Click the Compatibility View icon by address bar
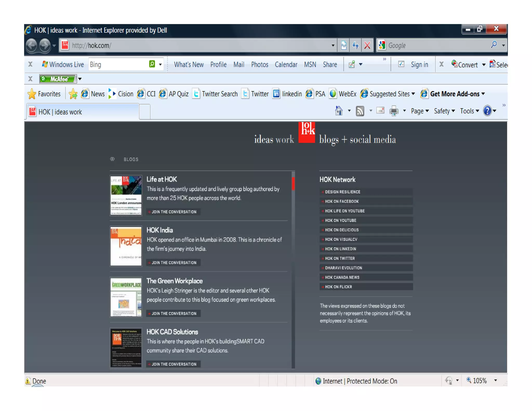The width and height of the screenshot is (532, 411). coord(343,45)
